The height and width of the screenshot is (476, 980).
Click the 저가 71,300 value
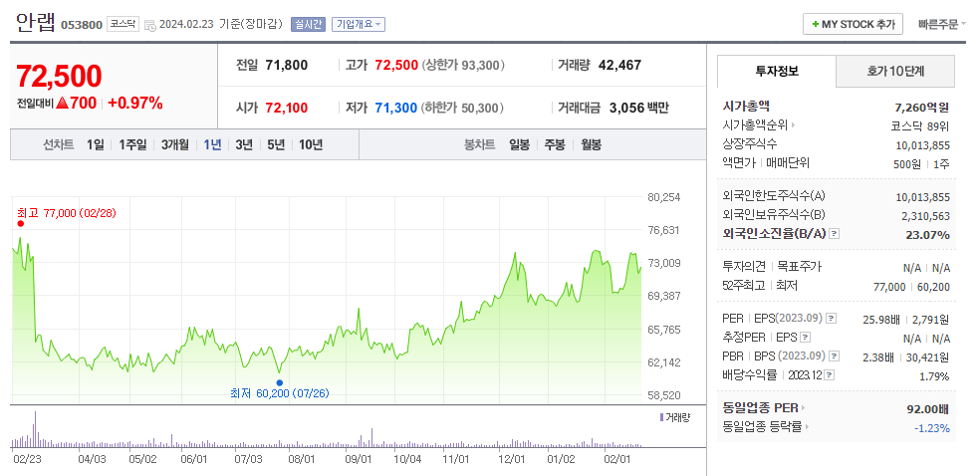395,109
